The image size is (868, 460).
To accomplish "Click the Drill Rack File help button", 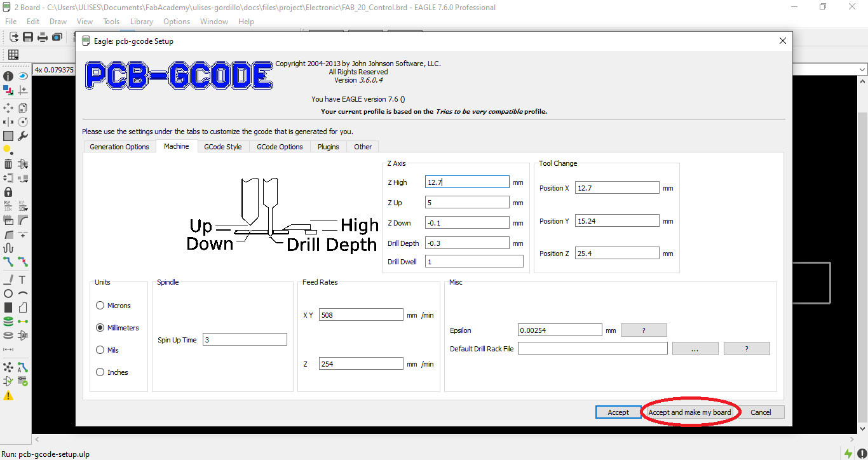I will (x=747, y=349).
